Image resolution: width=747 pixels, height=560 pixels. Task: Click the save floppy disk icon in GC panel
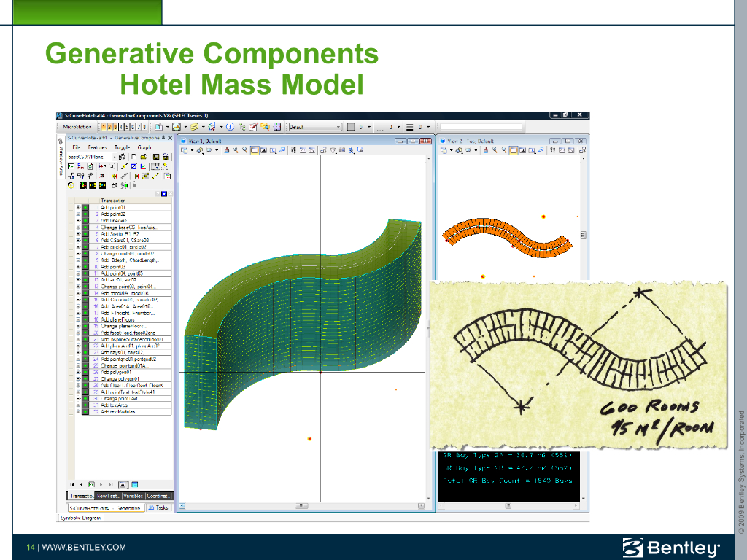pos(156,157)
